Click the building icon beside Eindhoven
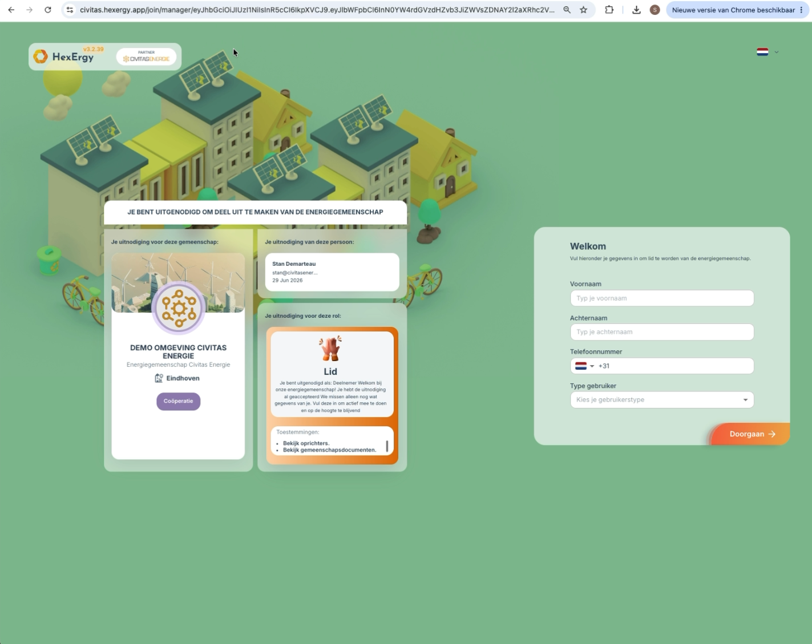Viewport: 812px width, 644px height. pyautogui.click(x=159, y=378)
